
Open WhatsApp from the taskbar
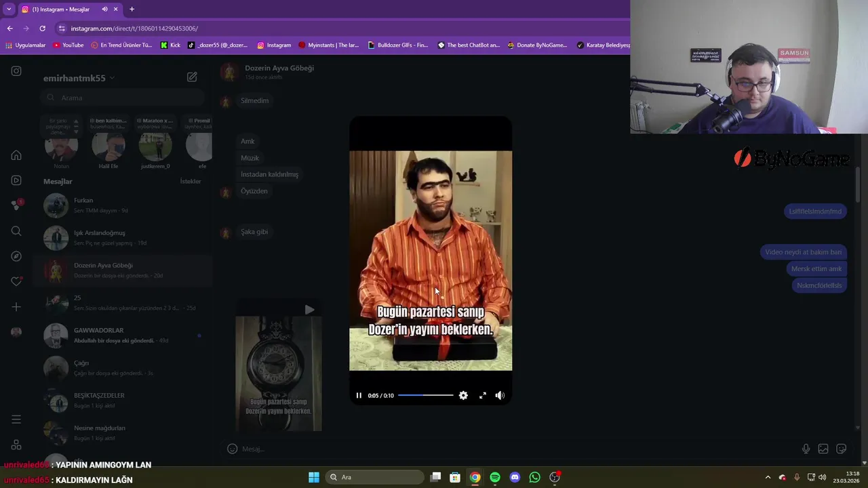535,477
